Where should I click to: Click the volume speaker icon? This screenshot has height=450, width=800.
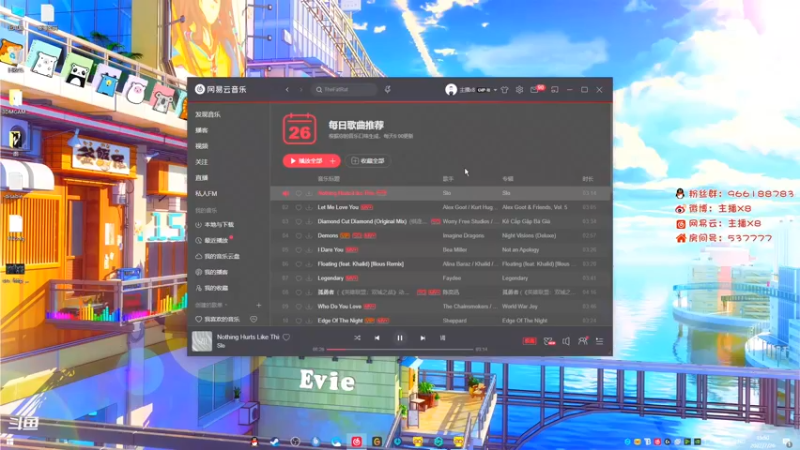tap(566, 341)
